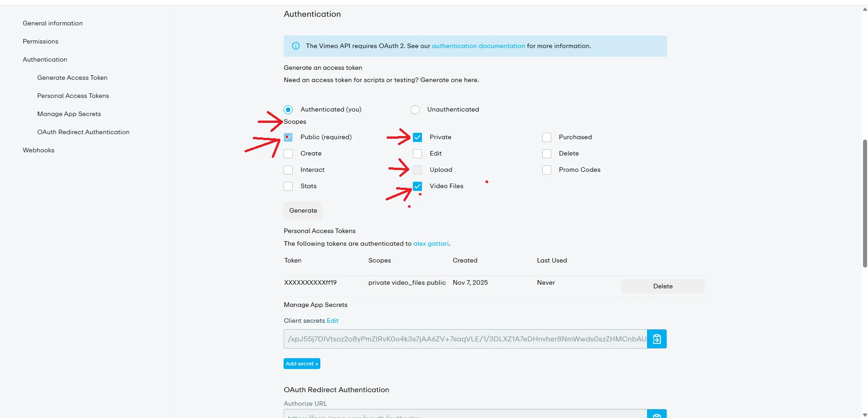Image resolution: width=868 pixels, height=418 pixels.
Task: Copy the client secret to clipboard
Action: pos(657,339)
